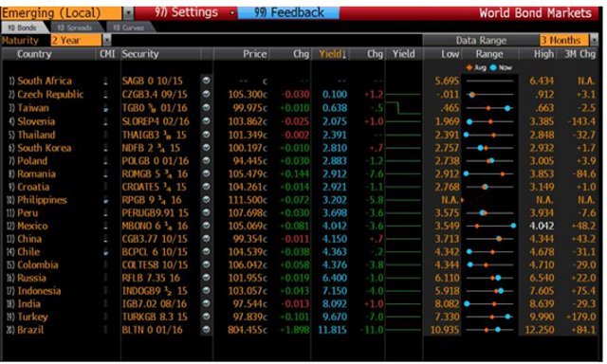Click the round icon beside TGB0 01/16
This screenshot has height=364, width=607.
pyautogui.click(x=206, y=107)
